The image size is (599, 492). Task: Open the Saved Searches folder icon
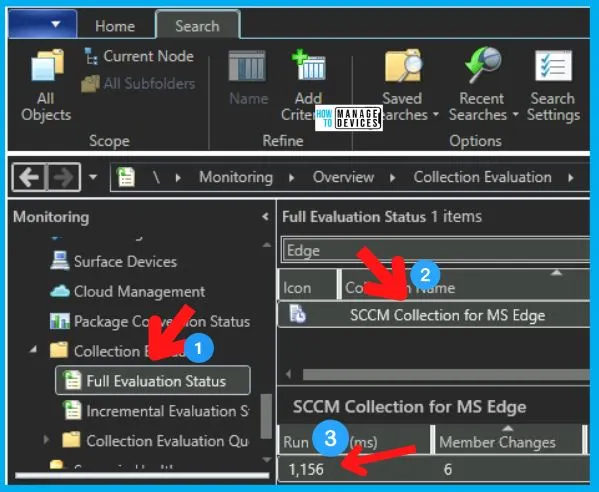coord(403,66)
